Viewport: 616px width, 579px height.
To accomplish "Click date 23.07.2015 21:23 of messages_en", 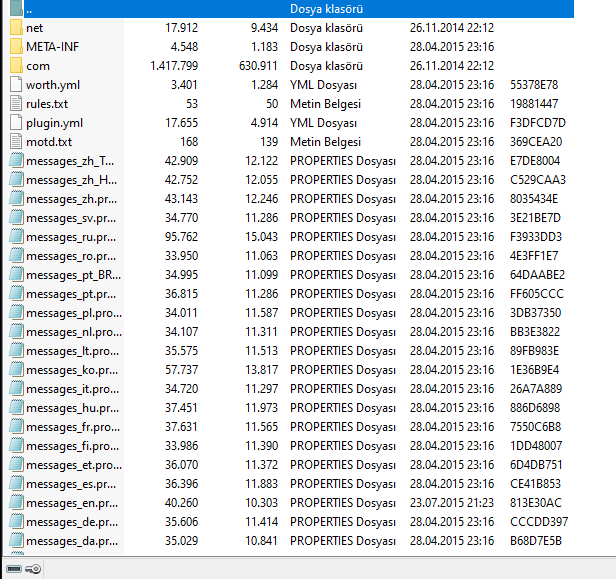I will click(x=452, y=503).
